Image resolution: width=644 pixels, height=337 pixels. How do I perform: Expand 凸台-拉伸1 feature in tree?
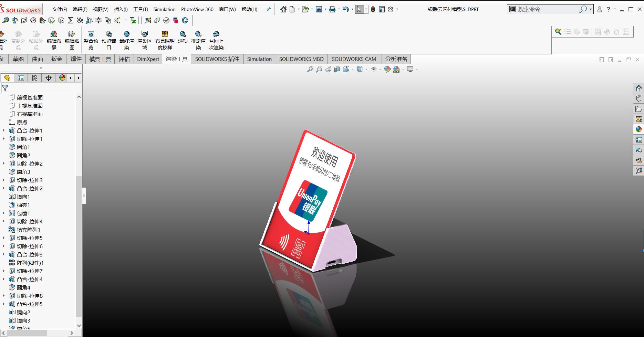4,130
